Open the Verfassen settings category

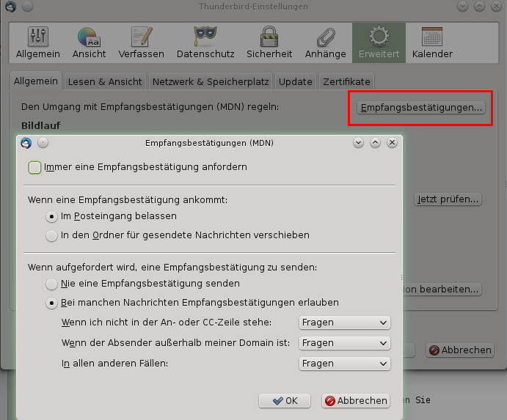pos(142,43)
